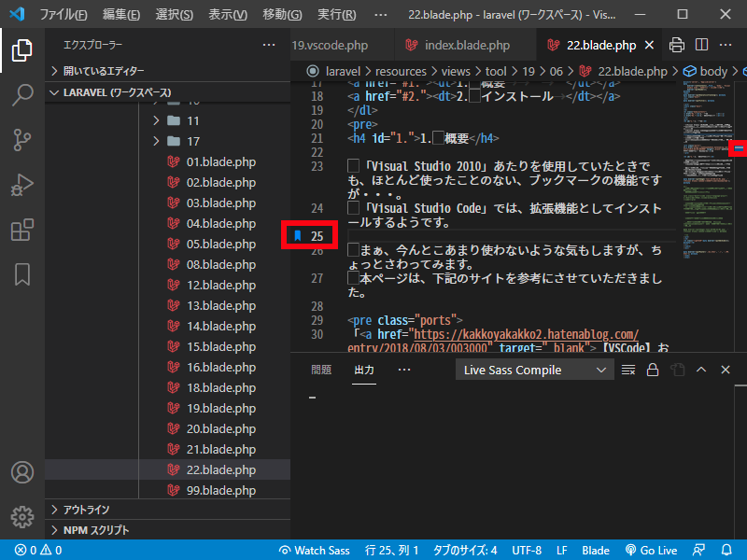Click the editor minimap
The height and width of the screenshot is (560, 747).
click(x=708, y=172)
